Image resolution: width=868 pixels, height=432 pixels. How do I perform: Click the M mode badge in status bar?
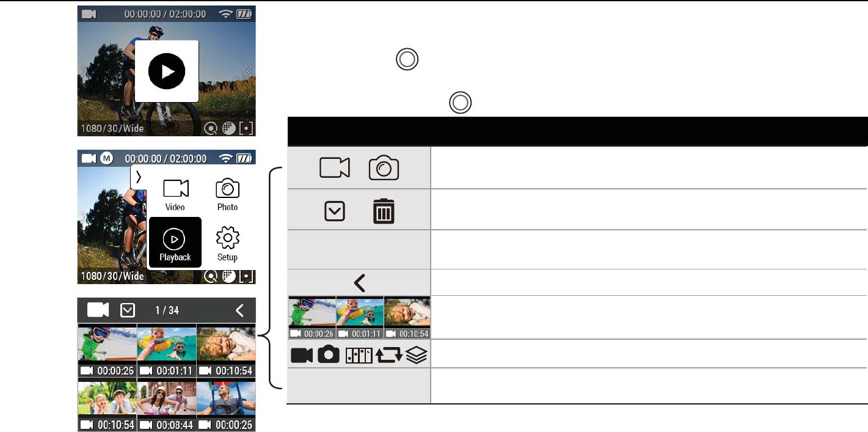pos(106,158)
